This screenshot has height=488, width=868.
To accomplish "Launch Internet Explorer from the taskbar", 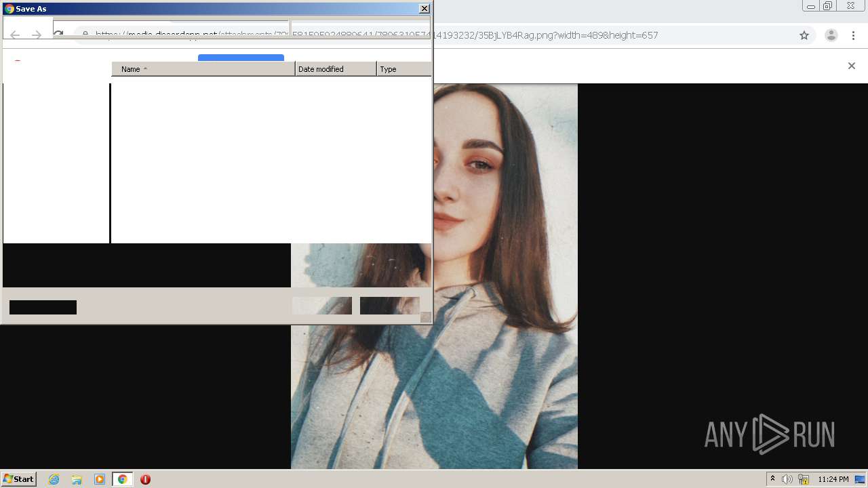I will point(54,479).
